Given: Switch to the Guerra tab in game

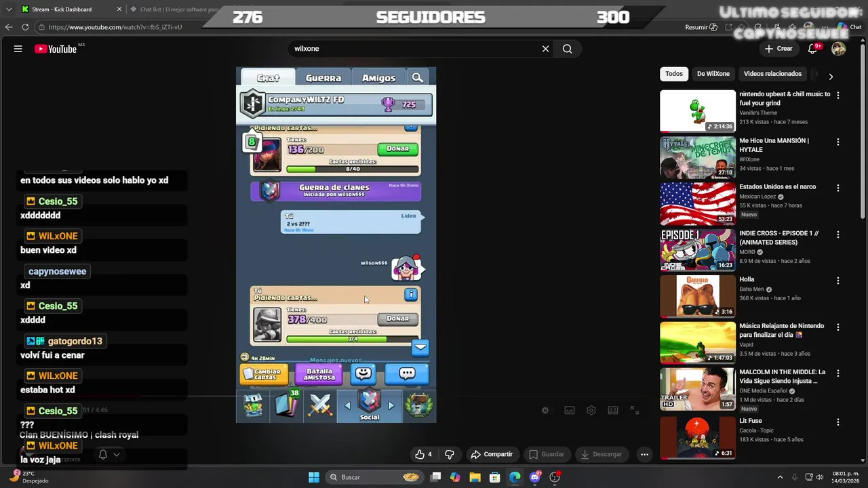Looking at the screenshot, I should pos(323,78).
